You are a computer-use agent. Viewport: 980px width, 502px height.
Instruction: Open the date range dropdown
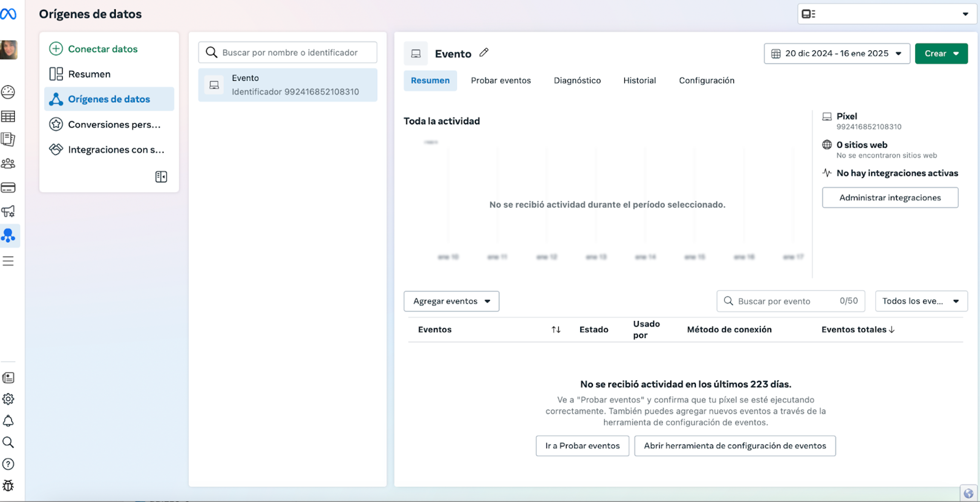click(x=837, y=54)
